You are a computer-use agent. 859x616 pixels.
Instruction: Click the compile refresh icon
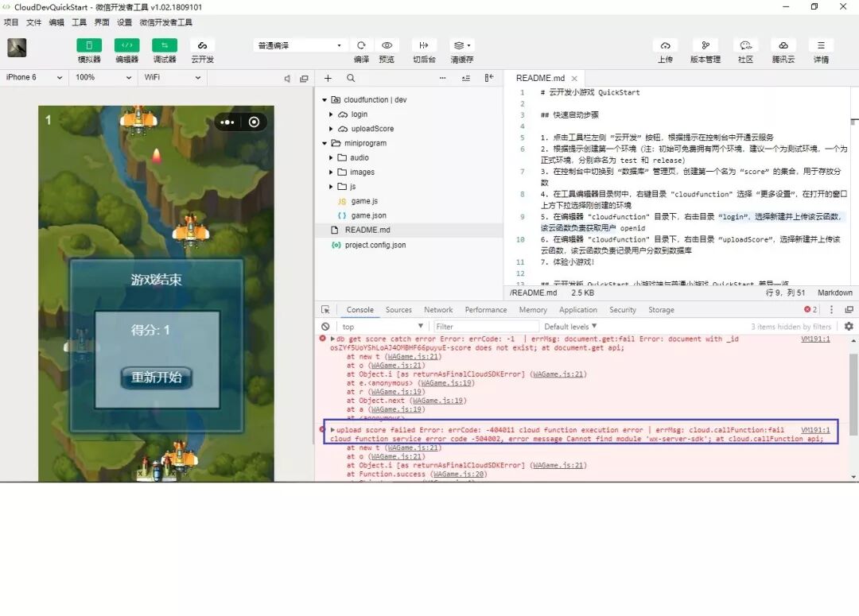361,45
